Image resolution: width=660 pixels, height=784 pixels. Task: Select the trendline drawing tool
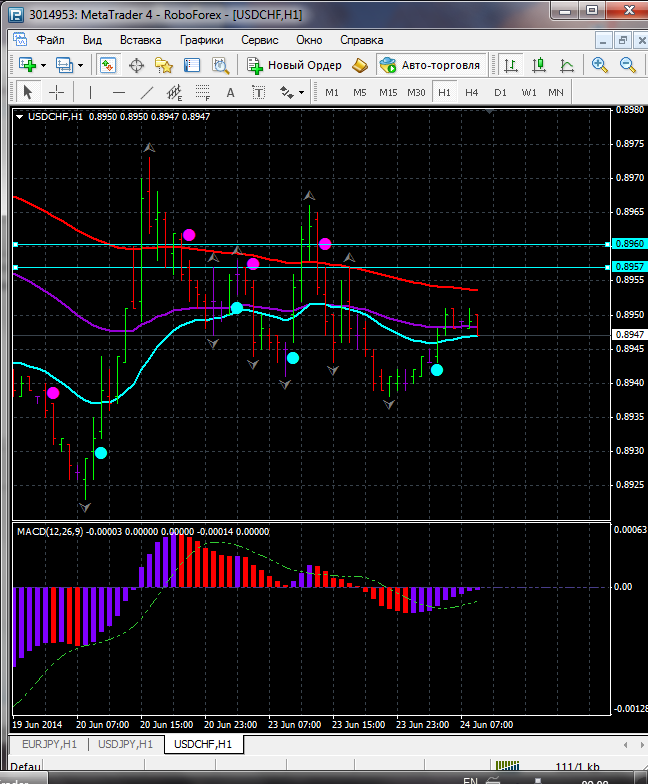(x=147, y=92)
